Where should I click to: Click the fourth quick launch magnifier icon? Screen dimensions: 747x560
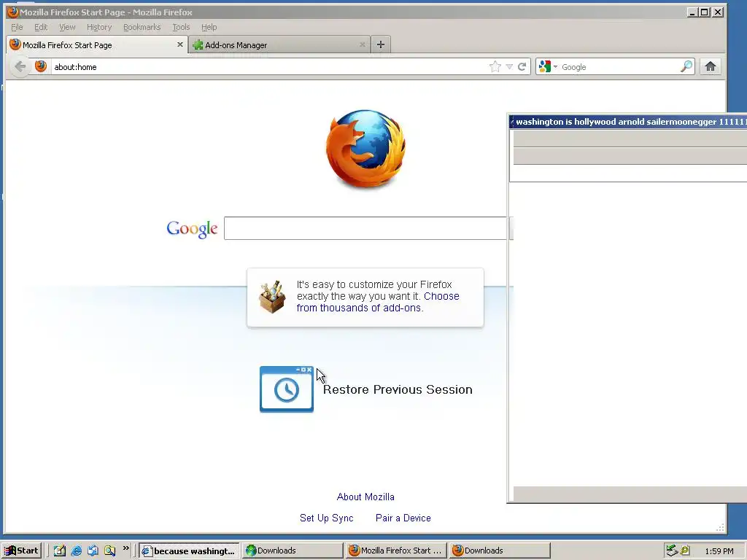point(109,551)
